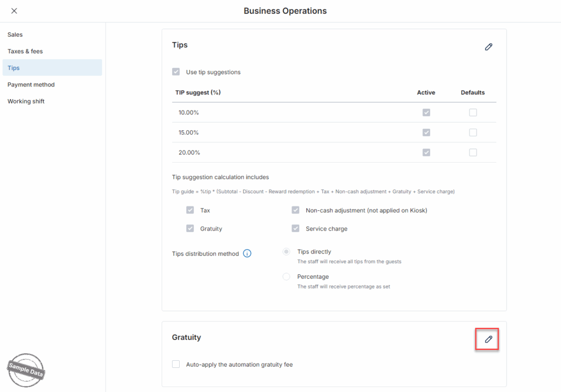Enable Auto-apply the automation gratuity fee

[176, 364]
